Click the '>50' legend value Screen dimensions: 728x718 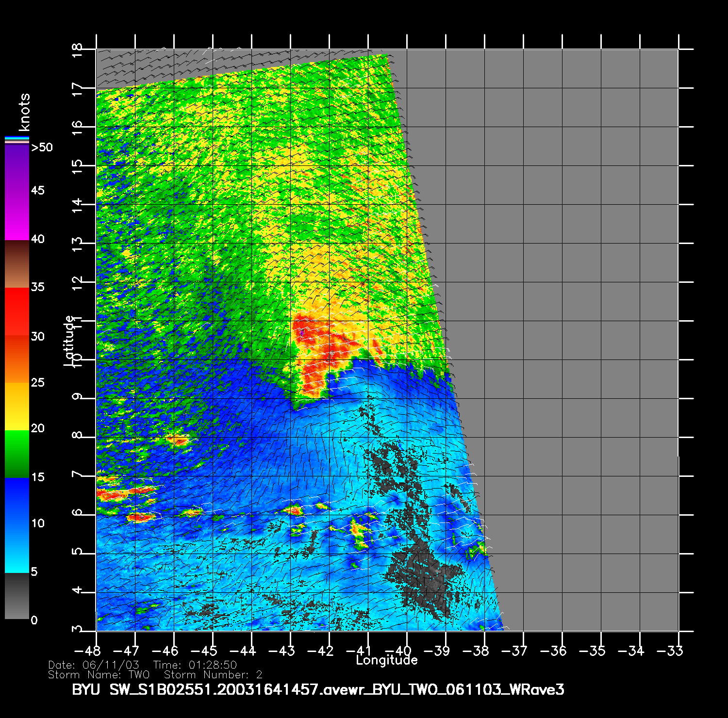tap(42, 147)
